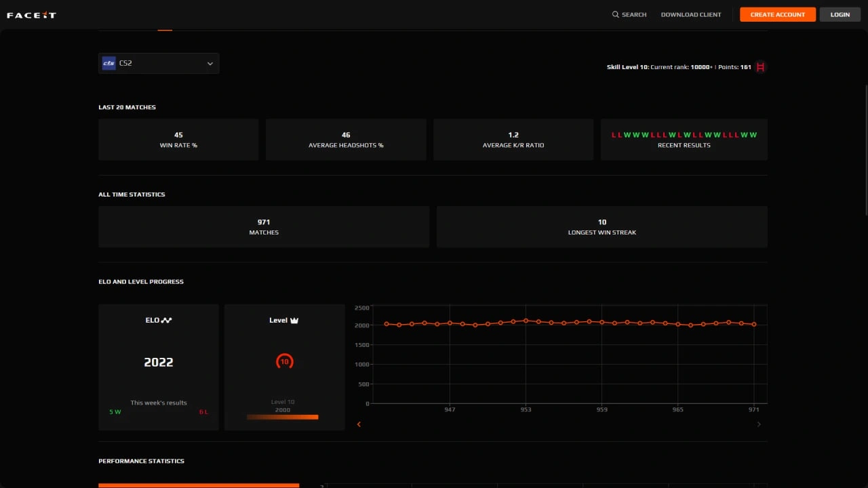Open the CS2 game selector dropdown
This screenshot has width=868, height=488.
[159, 63]
